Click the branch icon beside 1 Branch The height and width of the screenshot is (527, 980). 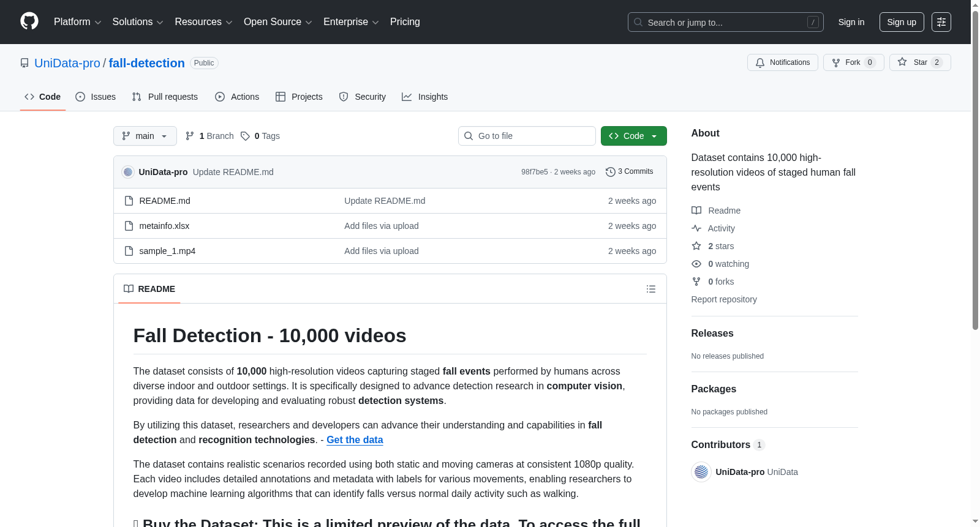[x=190, y=136]
